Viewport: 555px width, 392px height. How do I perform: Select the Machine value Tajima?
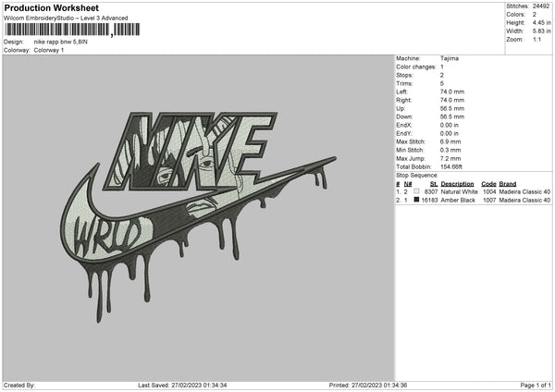[x=450, y=58]
